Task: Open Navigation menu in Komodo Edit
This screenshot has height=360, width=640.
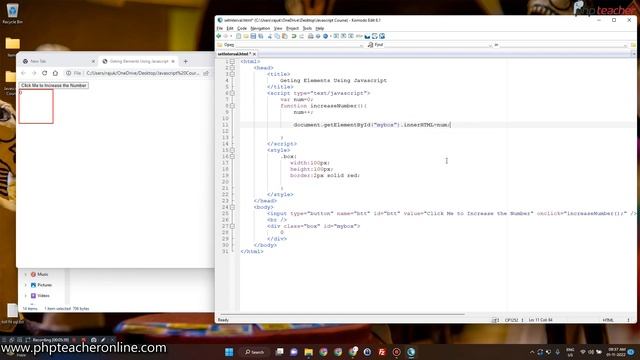Action: point(260,29)
